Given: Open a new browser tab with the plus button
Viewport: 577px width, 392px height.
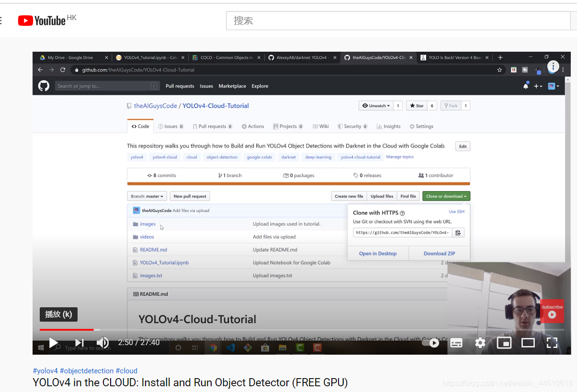Looking at the screenshot, I should [500, 57].
